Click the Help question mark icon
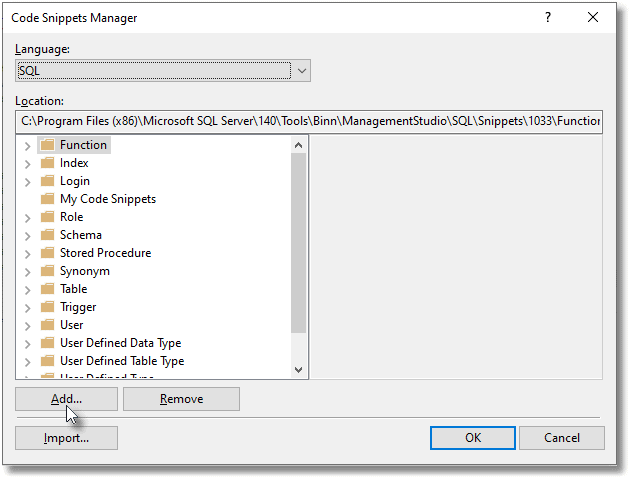The width and height of the screenshot is (631, 480). tap(547, 18)
